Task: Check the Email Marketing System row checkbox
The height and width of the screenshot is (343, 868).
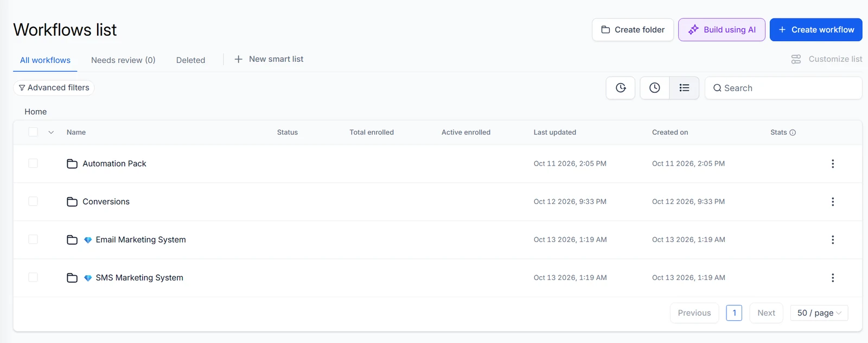Action: [33, 239]
